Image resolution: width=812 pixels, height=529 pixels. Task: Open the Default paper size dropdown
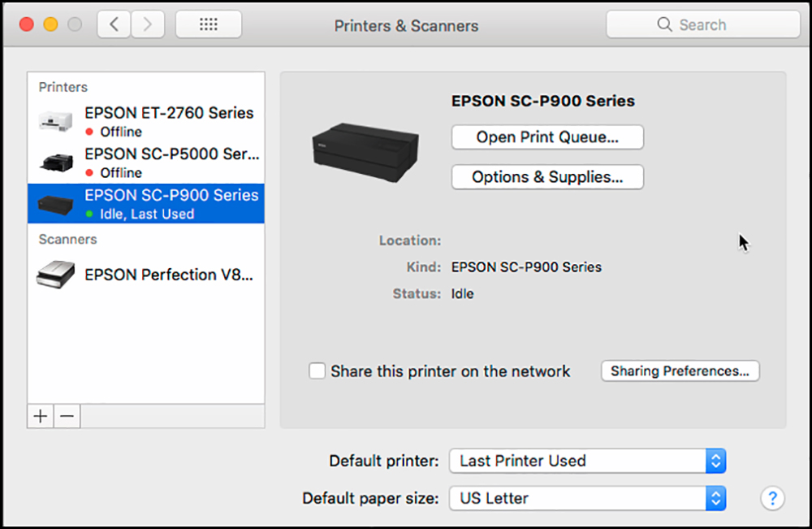click(587, 498)
